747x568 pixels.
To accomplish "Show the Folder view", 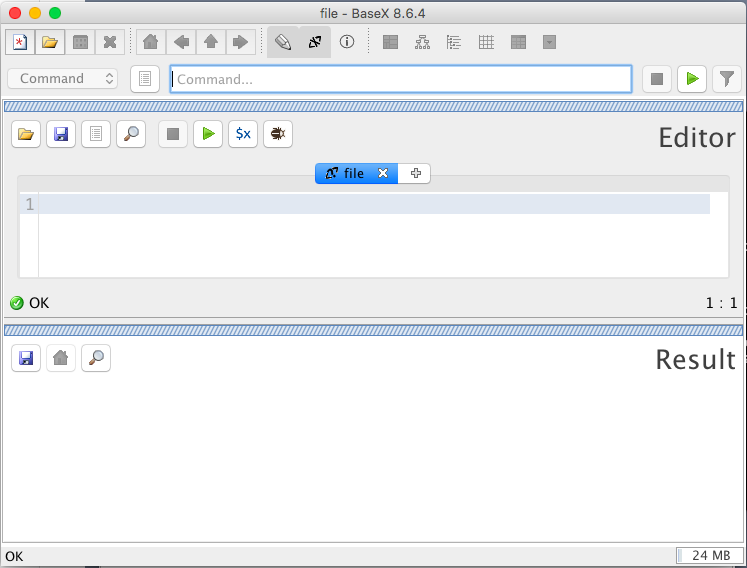I will (x=454, y=42).
